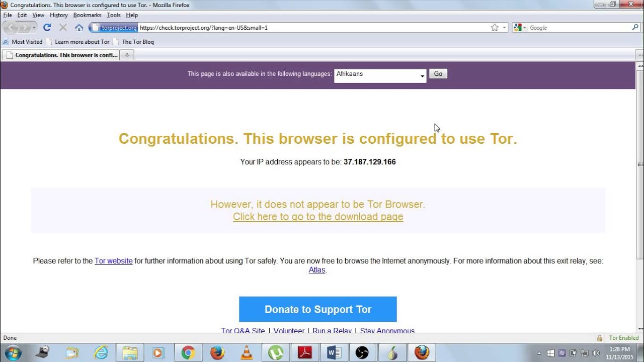Open a new tab with plus button
This screenshot has height=362, width=644.
click(x=127, y=55)
